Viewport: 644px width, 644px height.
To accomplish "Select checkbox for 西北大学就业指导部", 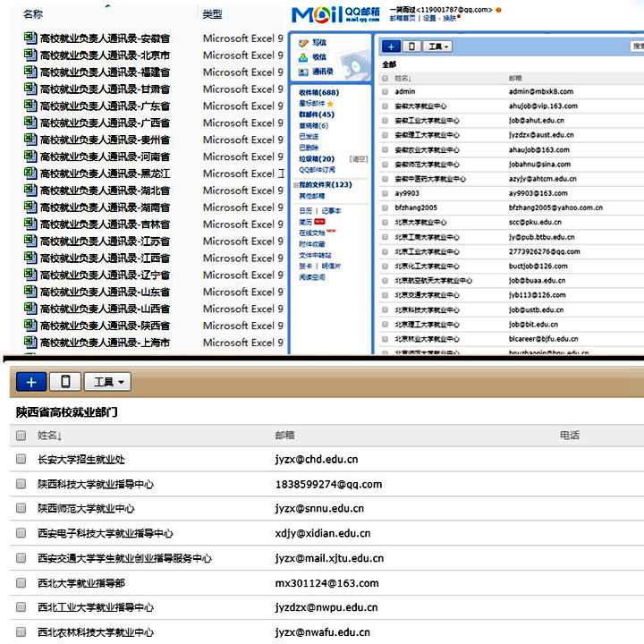I will coord(21,583).
